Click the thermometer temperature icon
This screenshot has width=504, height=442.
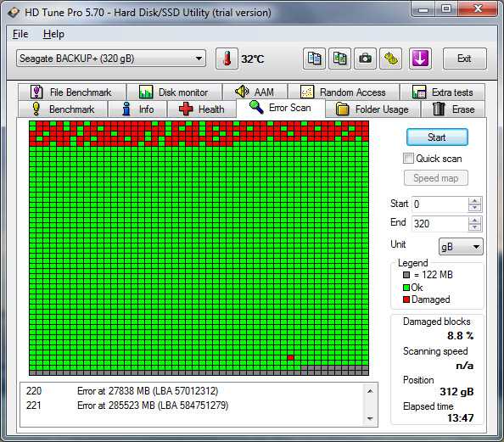pos(227,59)
